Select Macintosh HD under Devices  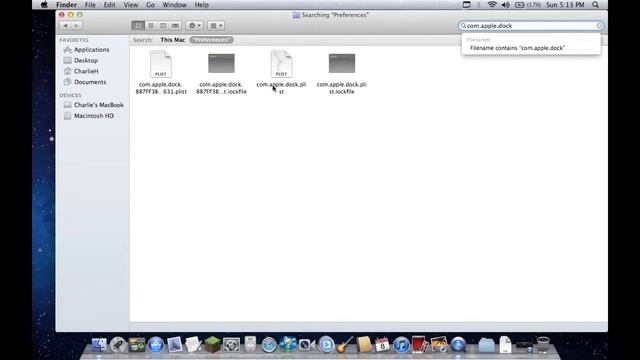pyautogui.click(x=94, y=116)
